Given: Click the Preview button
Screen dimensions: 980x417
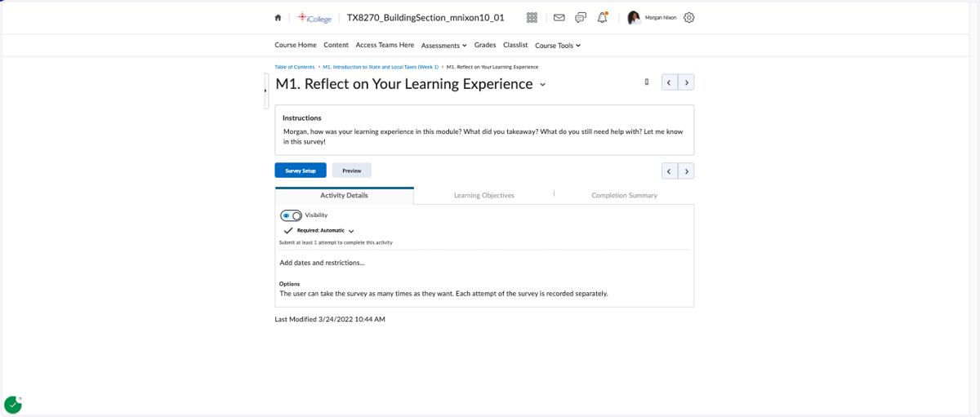Looking at the screenshot, I should tap(352, 171).
